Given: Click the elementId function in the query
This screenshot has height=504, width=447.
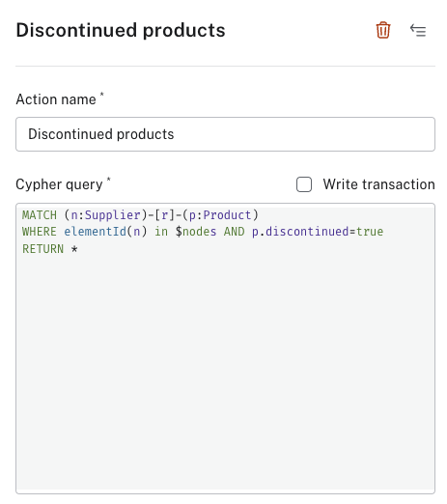Looking at the screenshot, I should coord(95,232).
